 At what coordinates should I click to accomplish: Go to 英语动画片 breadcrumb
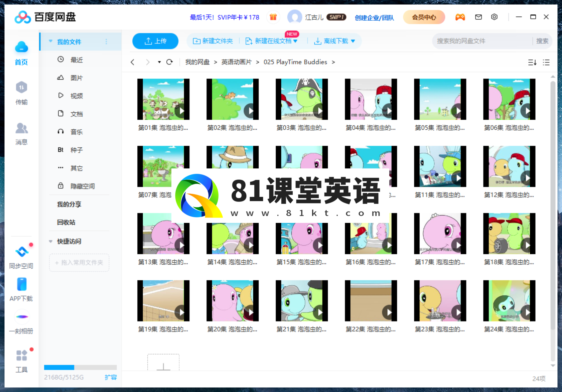(237, 62)
